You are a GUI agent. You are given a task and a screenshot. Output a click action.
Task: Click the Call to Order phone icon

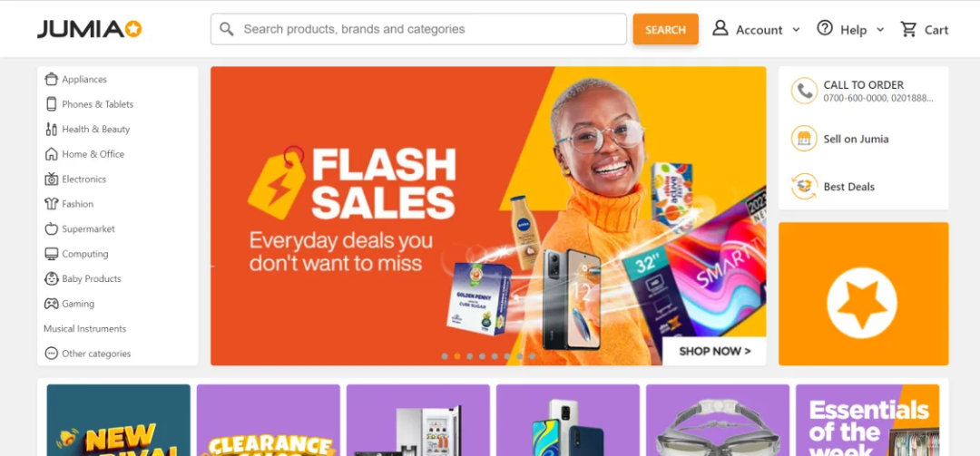click(804, 92)
